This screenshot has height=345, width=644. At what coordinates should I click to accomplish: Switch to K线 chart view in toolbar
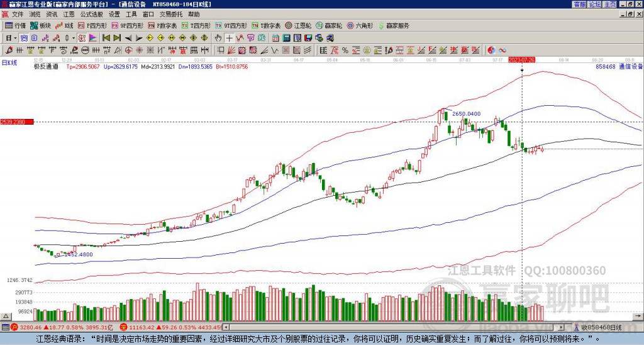64,25
